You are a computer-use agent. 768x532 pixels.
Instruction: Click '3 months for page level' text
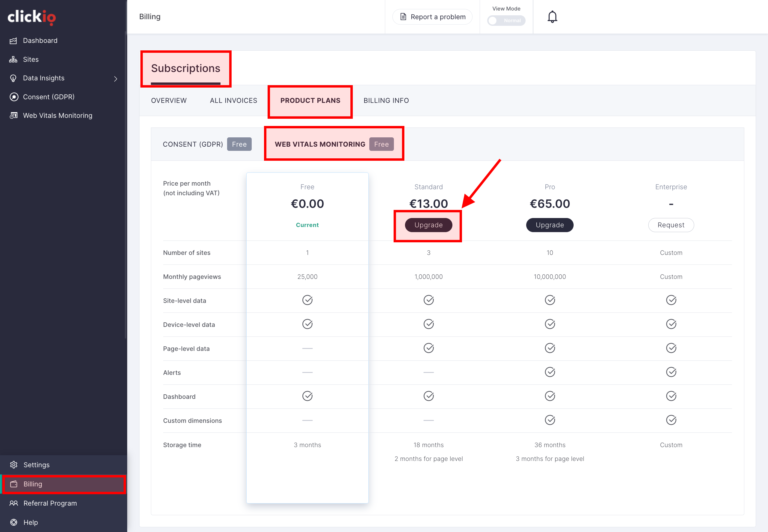(x=550, y=459)
